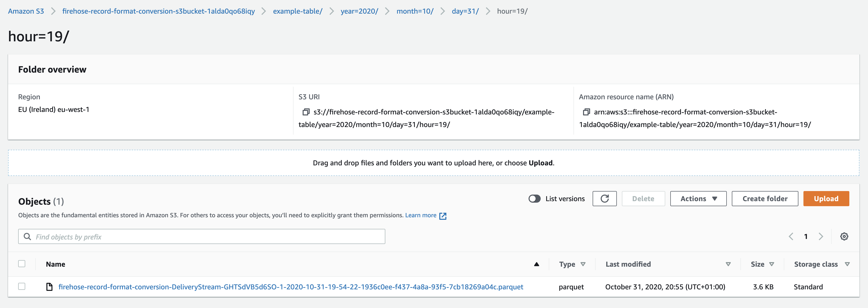Viewport: 868px width, 308px height.
Task: Navigate to example-table/ breadcrumb
Action: 297,11
